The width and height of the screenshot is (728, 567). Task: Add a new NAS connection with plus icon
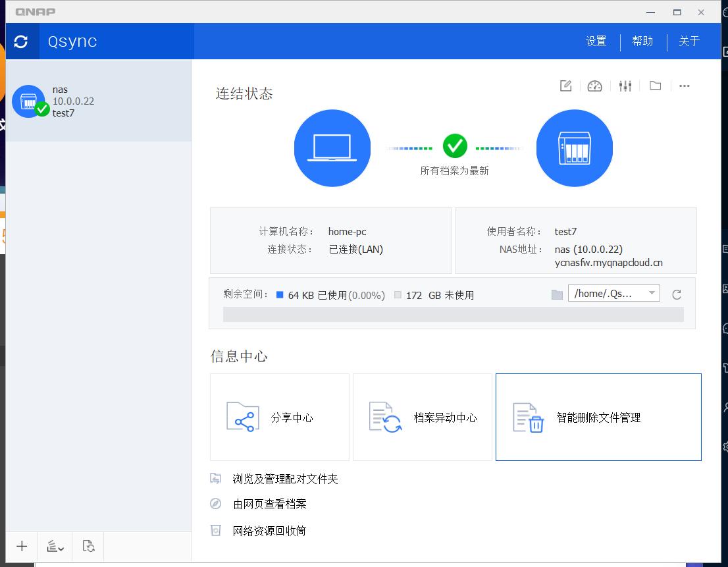click(21, 546)
